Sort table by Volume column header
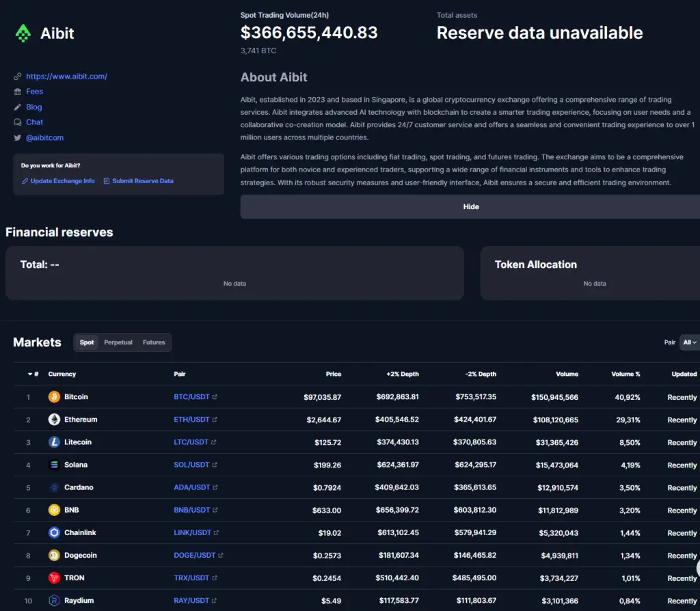The height and width of the screenshot is (611, 700). [x=567, y=374]
